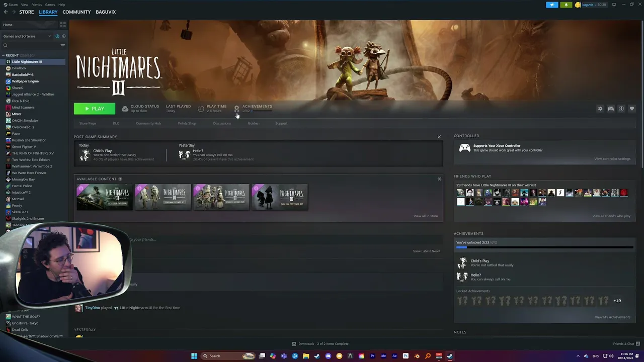Open the sidebar advanced filter options

(x=63, y=46)
